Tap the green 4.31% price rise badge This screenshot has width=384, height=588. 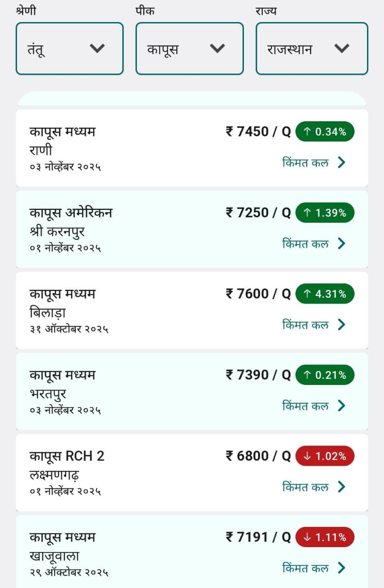pos(325,294)
